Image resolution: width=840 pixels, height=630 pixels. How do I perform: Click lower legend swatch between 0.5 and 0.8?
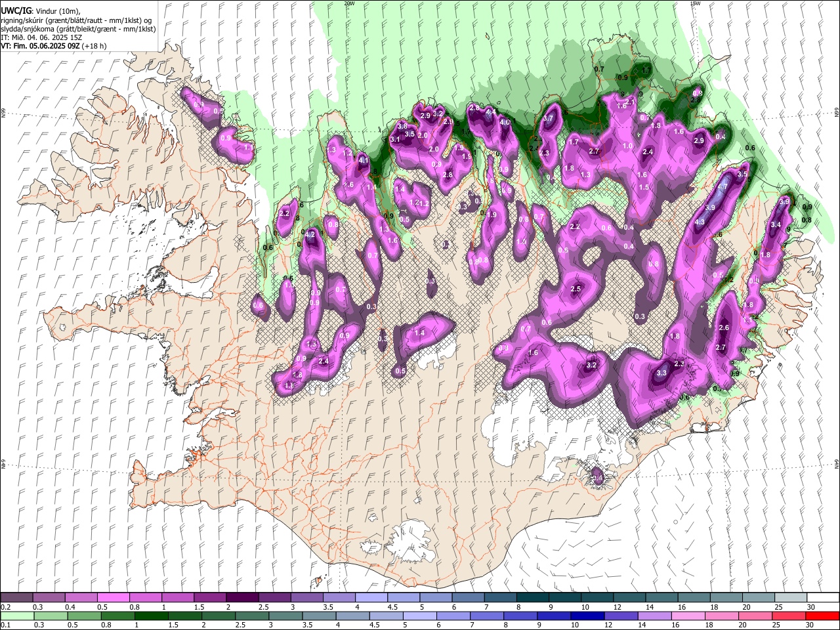point(84,616)
